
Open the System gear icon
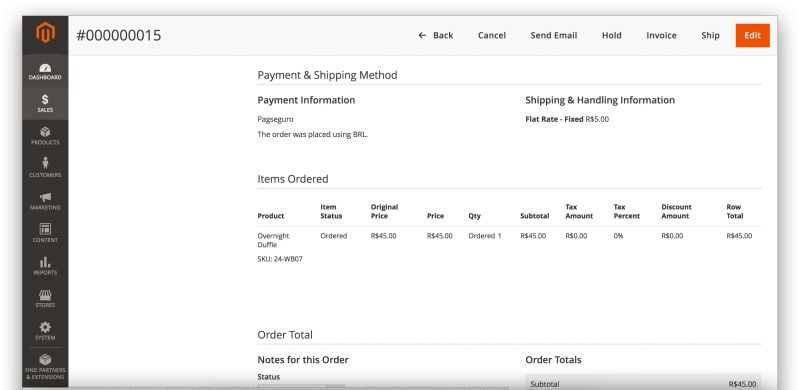point(45,331)
